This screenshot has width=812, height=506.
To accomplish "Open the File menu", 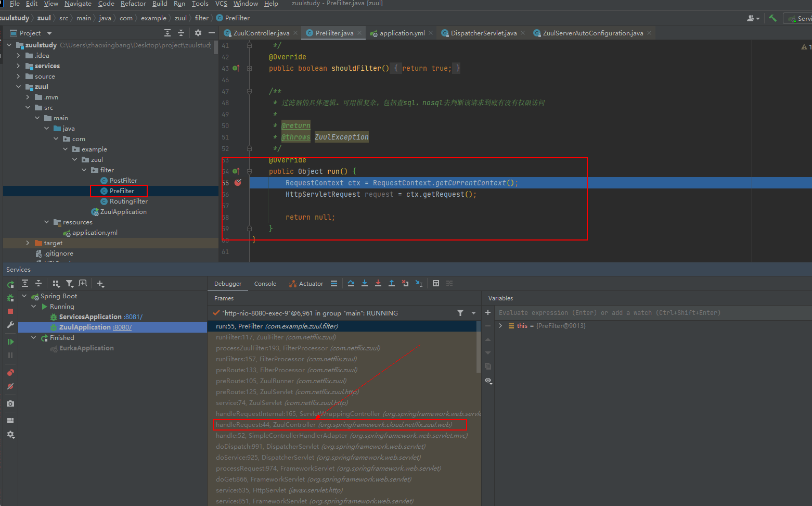I will [15, 4].
